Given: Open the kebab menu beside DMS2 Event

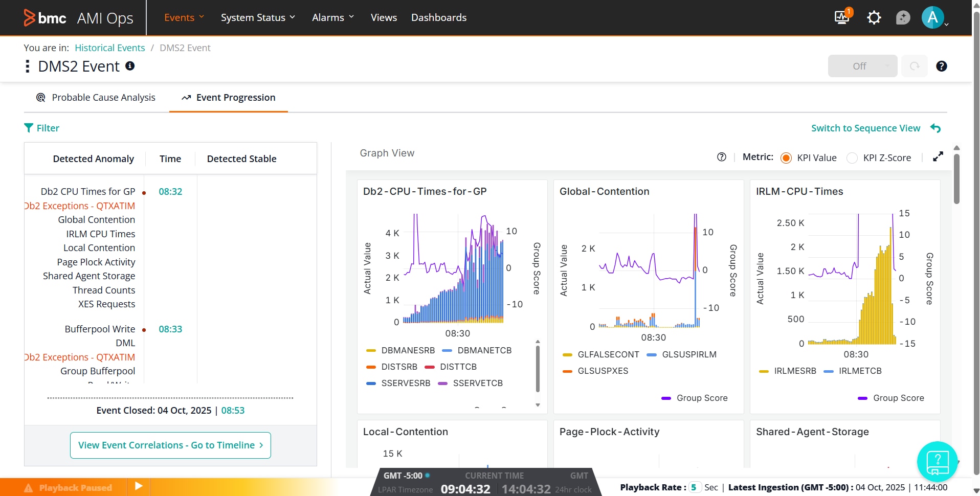Looking at the screenshot, I should tap(27, 66).
